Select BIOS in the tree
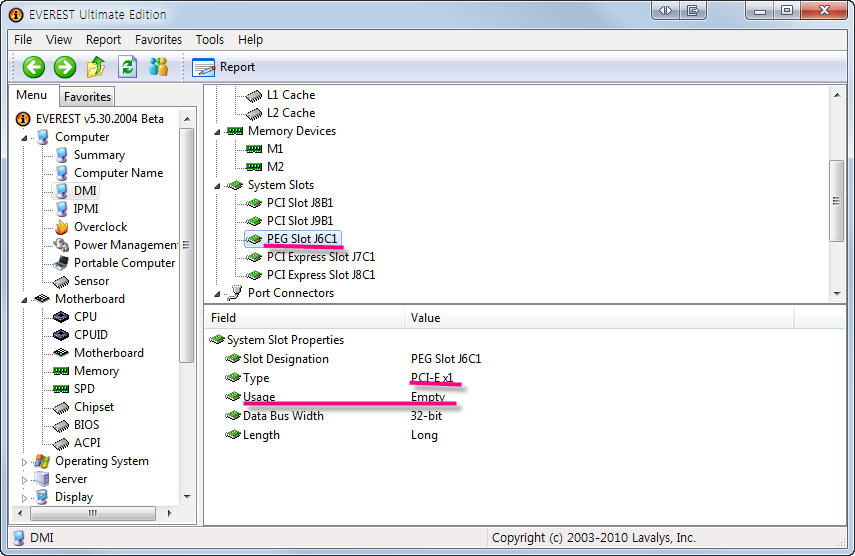This screenshot has width=855, height=556. 86,425
